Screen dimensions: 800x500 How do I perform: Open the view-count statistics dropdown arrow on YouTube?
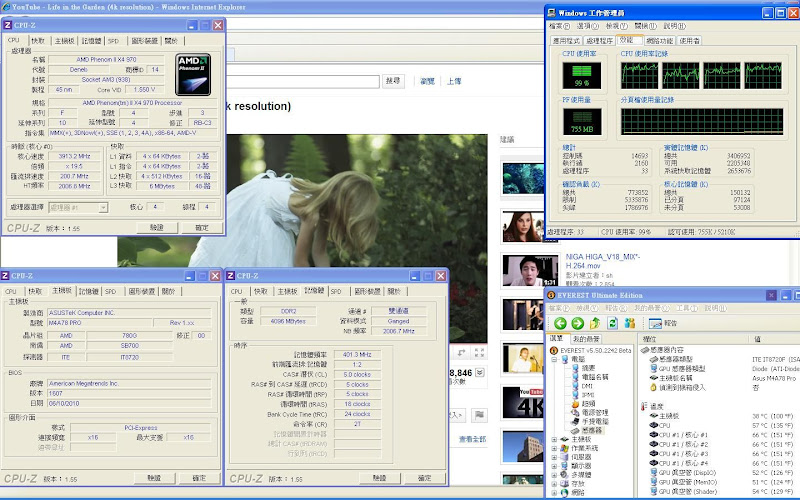480,373
